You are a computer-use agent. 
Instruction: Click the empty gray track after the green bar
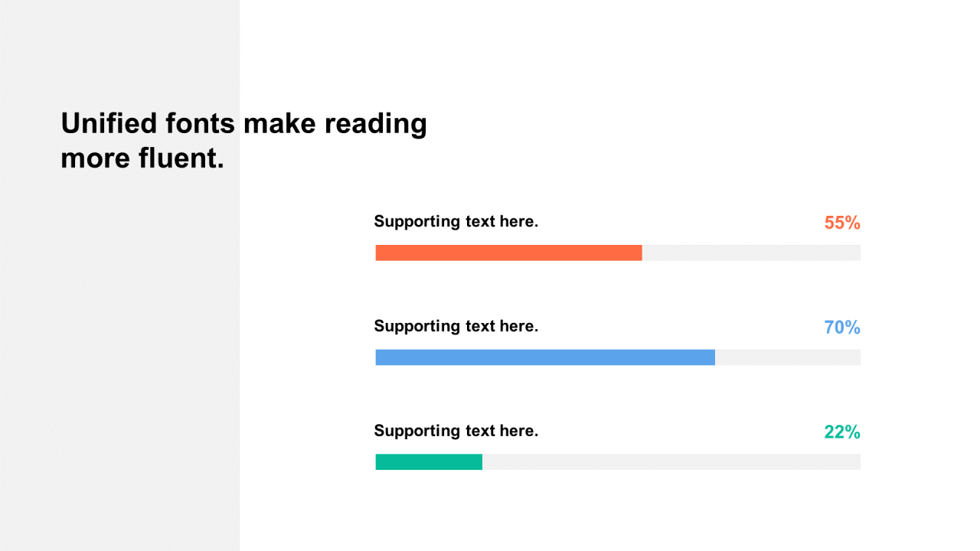click(671, 461)
